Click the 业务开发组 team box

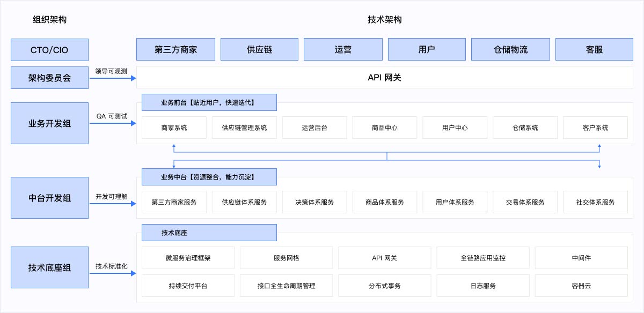[x=49, y=123]
